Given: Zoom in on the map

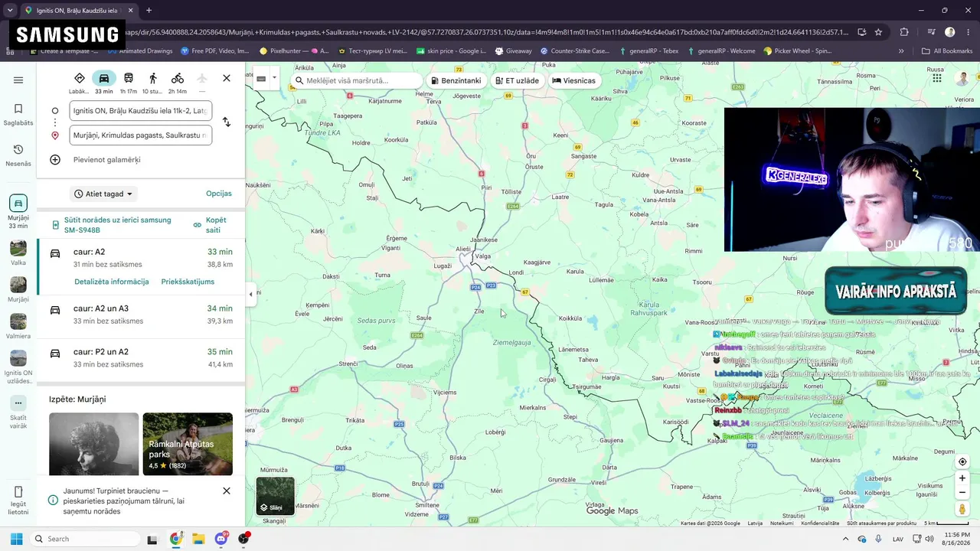Looking at the screenshot, I should coord(962,478).
